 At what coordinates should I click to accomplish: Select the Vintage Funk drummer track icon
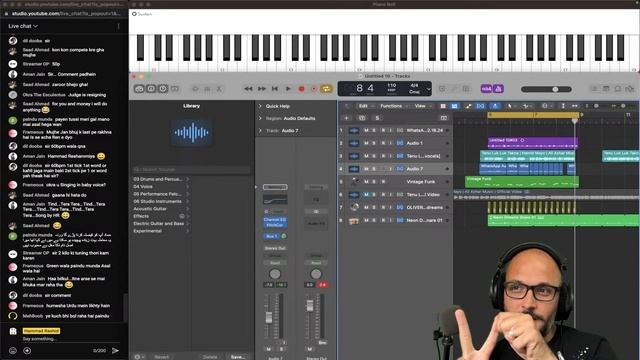pos(354,182)
